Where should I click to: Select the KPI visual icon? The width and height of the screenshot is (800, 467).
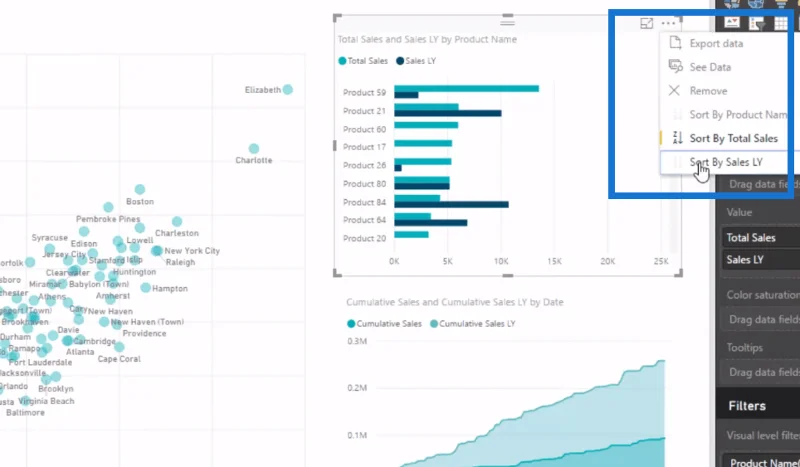732,22
